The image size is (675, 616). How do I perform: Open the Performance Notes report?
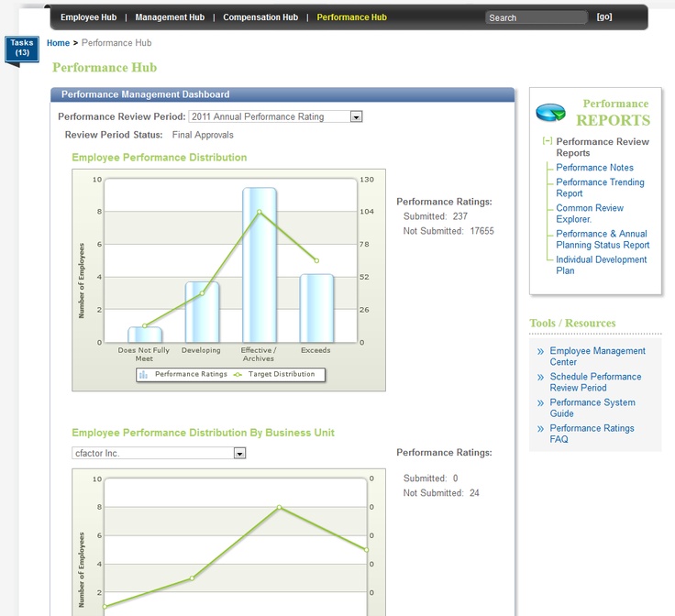pyautogui.click(x=594, y=168)
